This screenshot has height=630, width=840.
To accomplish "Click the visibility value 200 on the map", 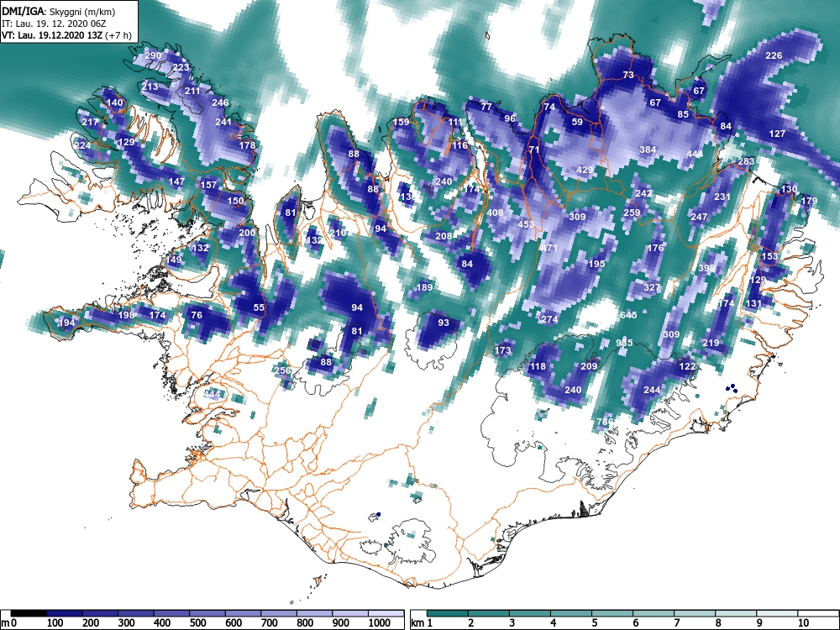I will point(247,233).
